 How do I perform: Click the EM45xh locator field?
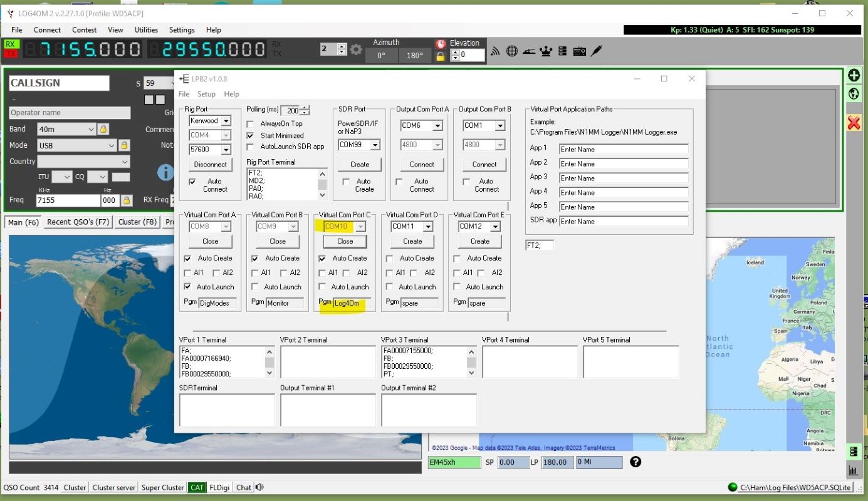click(x=454, y=462)
